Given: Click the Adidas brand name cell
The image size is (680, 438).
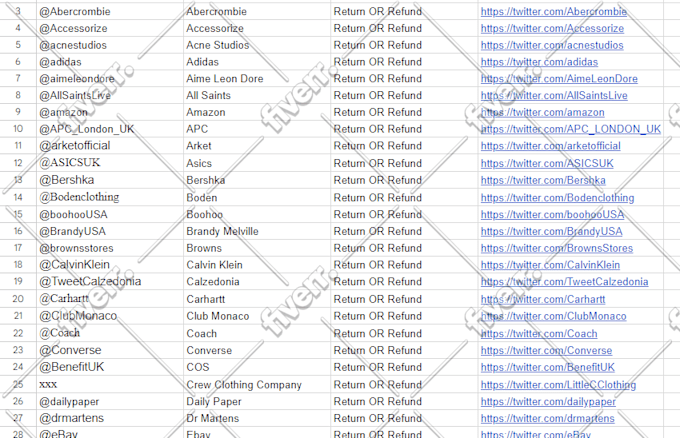Looking at the screenshot, I should tap(257, 62).
